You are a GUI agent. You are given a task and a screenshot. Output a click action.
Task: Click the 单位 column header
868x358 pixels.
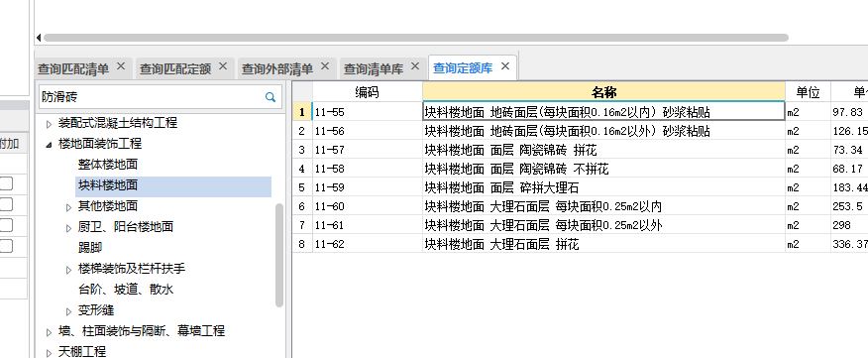[x=808, y=92]
